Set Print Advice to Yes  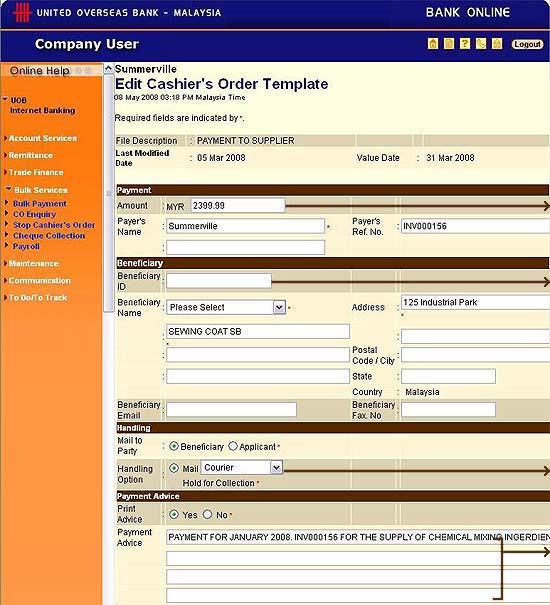pos(174,515)
